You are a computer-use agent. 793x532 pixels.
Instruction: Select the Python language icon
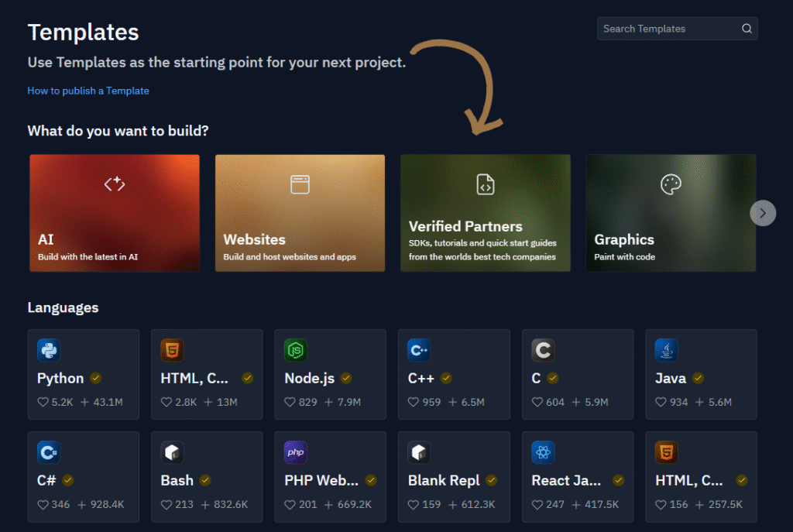pos(47,350)
